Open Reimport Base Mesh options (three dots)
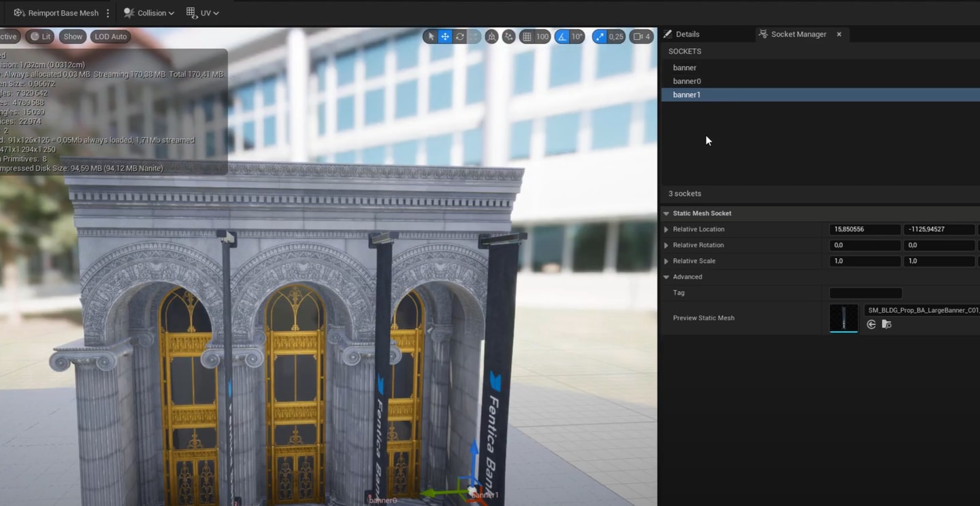Viewport: 980px width, 506px height. (x=108, y=13)
